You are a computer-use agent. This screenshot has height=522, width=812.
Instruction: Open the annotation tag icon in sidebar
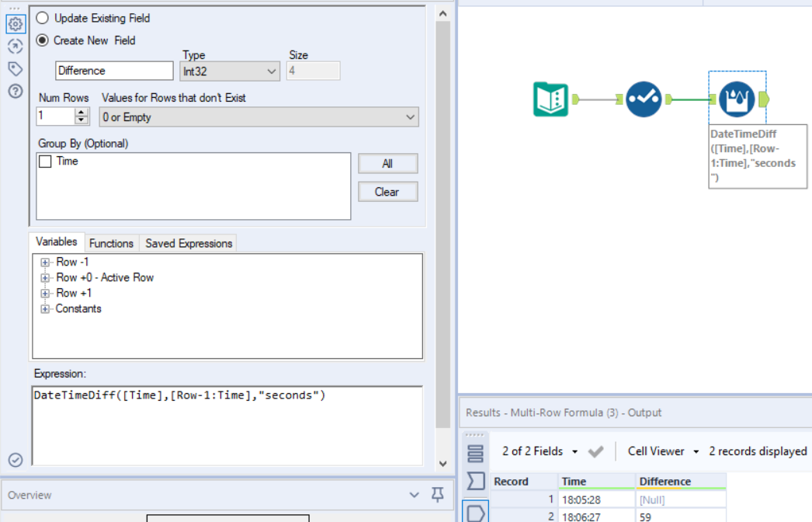(x=15, y=68)
